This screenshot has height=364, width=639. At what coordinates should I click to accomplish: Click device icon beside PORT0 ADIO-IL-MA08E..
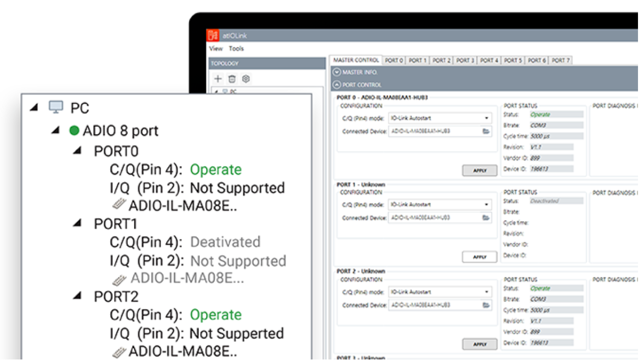[x=119, y=204]
